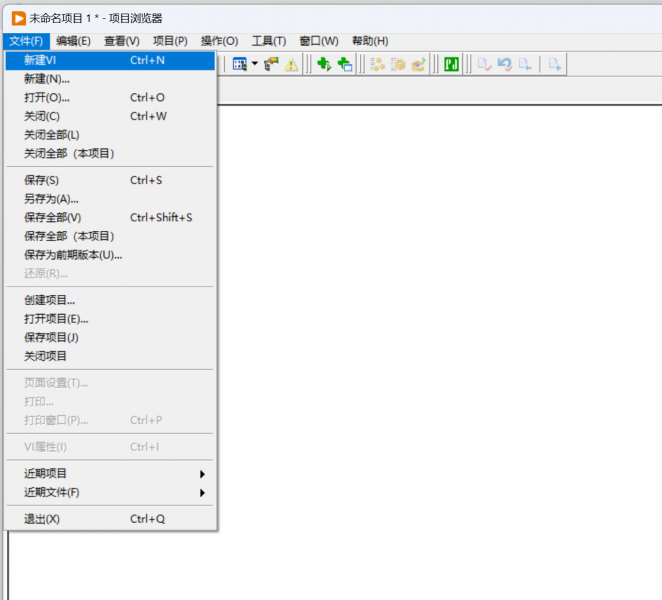This screenshot has width=662, height=600.
Task: Open the 窗口(W) menu
Action: 319,41
